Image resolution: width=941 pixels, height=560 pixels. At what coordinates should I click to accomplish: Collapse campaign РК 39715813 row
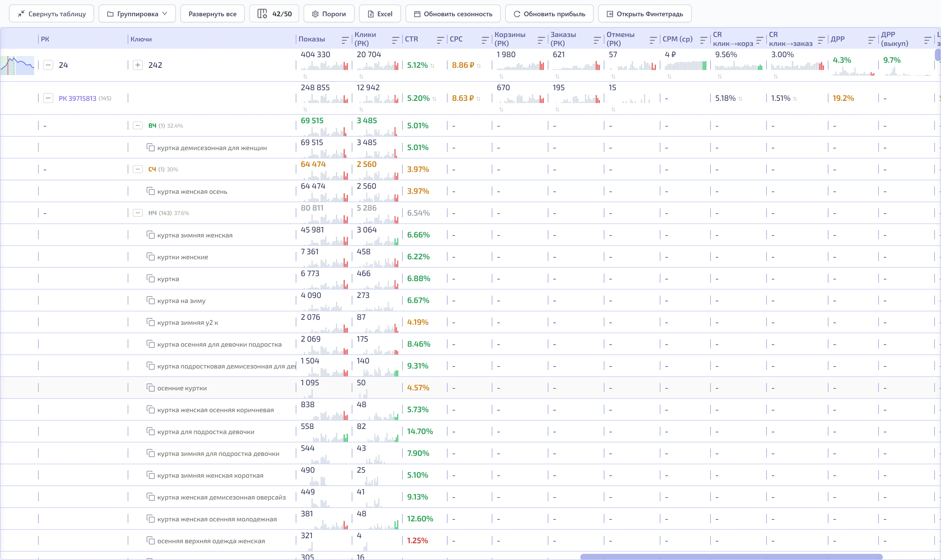tap(48, 98)
